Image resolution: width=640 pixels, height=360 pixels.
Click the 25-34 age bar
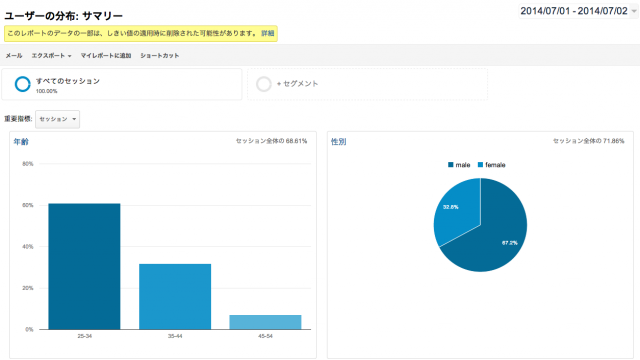(x=84, y=266)
